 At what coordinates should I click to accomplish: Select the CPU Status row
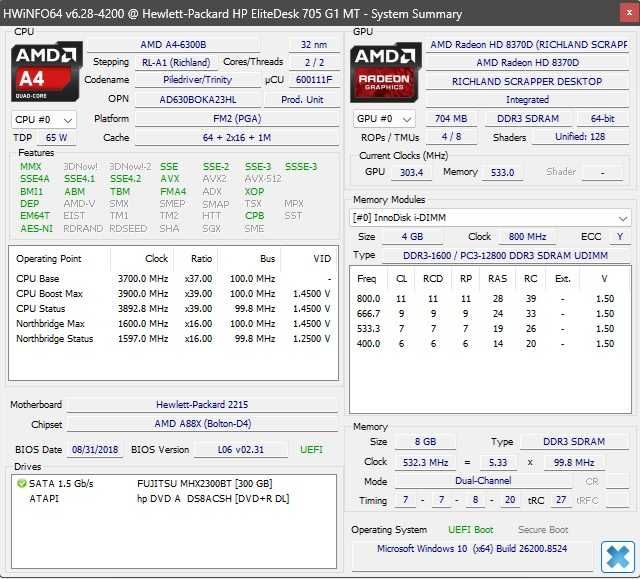[x=173, y=309]
